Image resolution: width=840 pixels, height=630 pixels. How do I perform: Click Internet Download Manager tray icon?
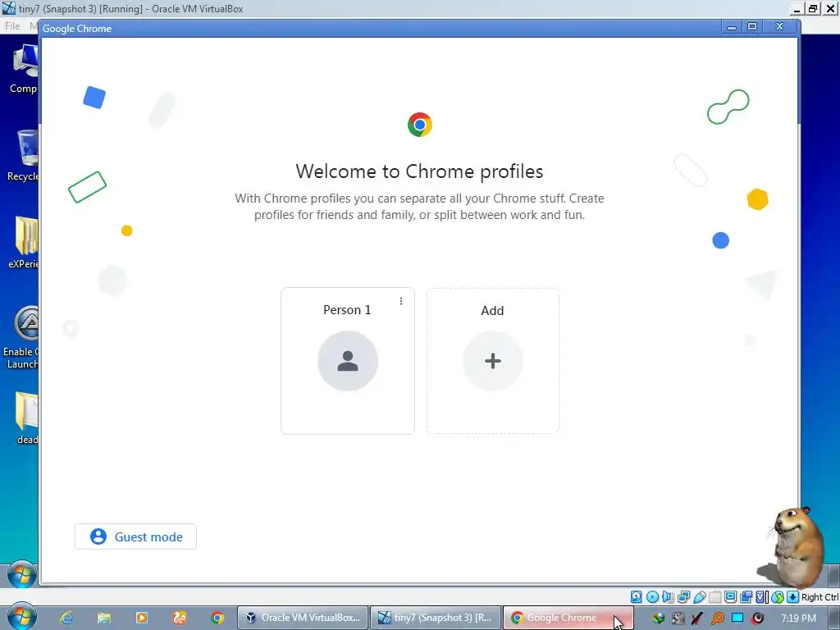click(x=659, y=619)
